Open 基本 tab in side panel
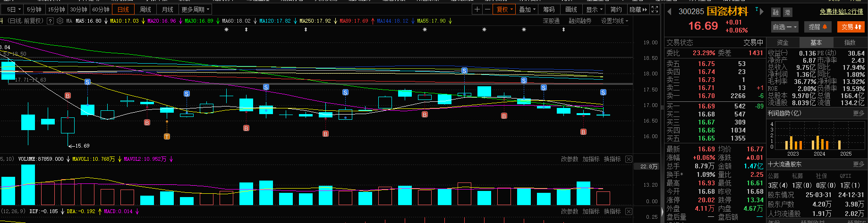This screenshot has width=868, height=223. tap(816, 42)
